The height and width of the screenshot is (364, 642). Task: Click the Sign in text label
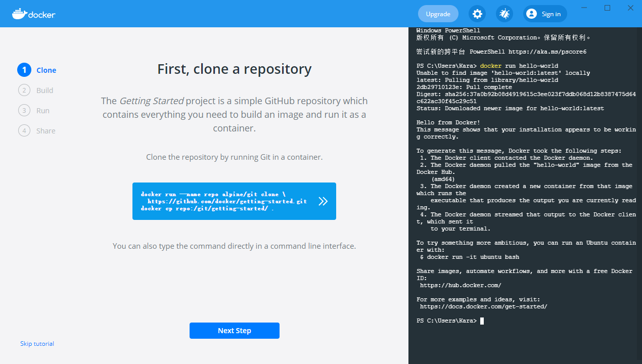pyautogui.click(x=551, y=14)
